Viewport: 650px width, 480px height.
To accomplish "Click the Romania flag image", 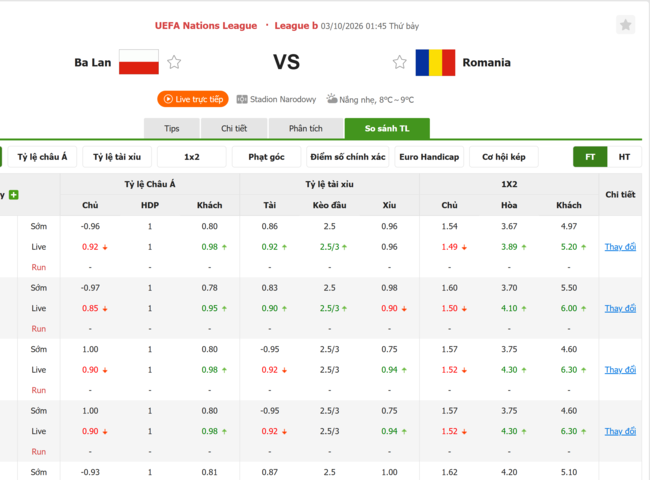I will [x=435, y=63].
